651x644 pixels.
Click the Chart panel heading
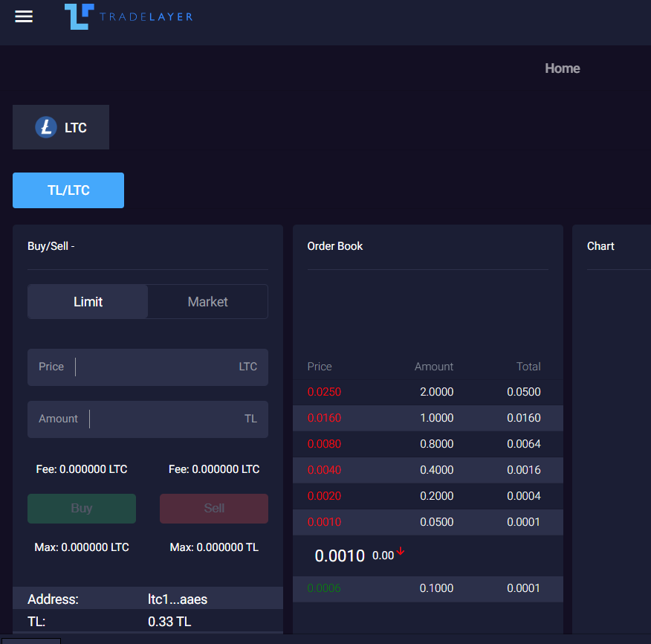[x=600, y=246]
